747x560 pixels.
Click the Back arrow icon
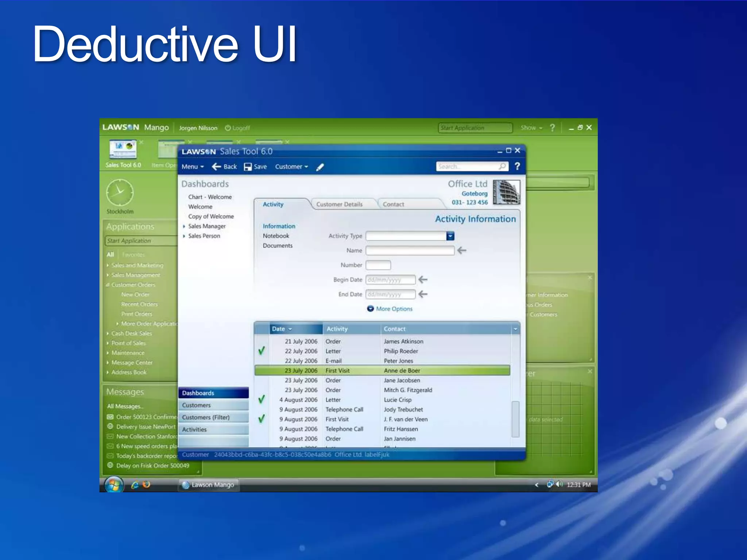click(216, 167)
